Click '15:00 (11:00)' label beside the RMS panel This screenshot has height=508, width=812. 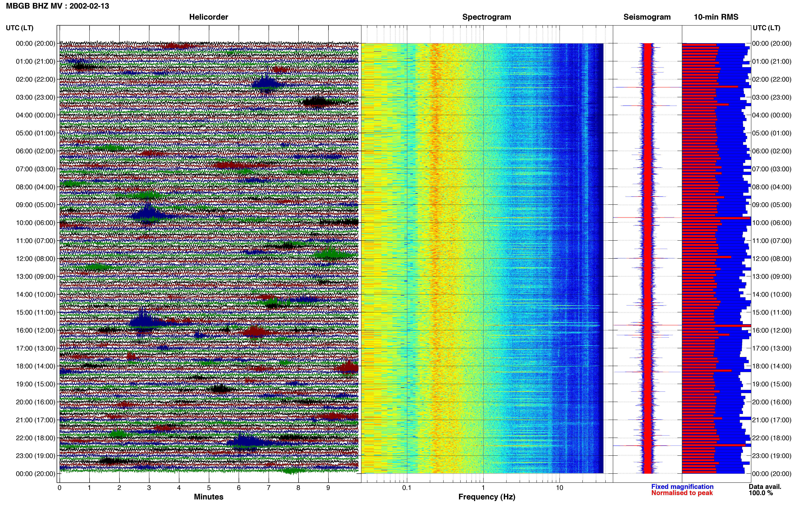(772, 313)
